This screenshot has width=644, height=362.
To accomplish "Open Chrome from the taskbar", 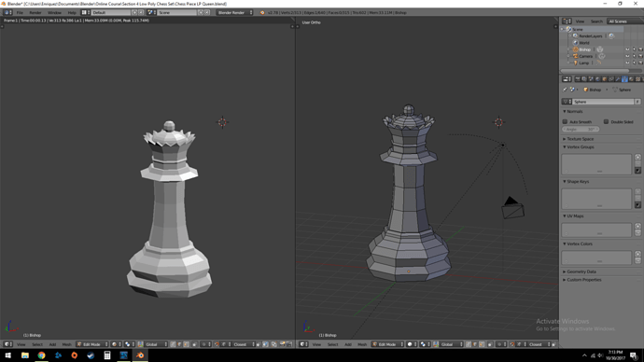I will [x=41, y=355].
